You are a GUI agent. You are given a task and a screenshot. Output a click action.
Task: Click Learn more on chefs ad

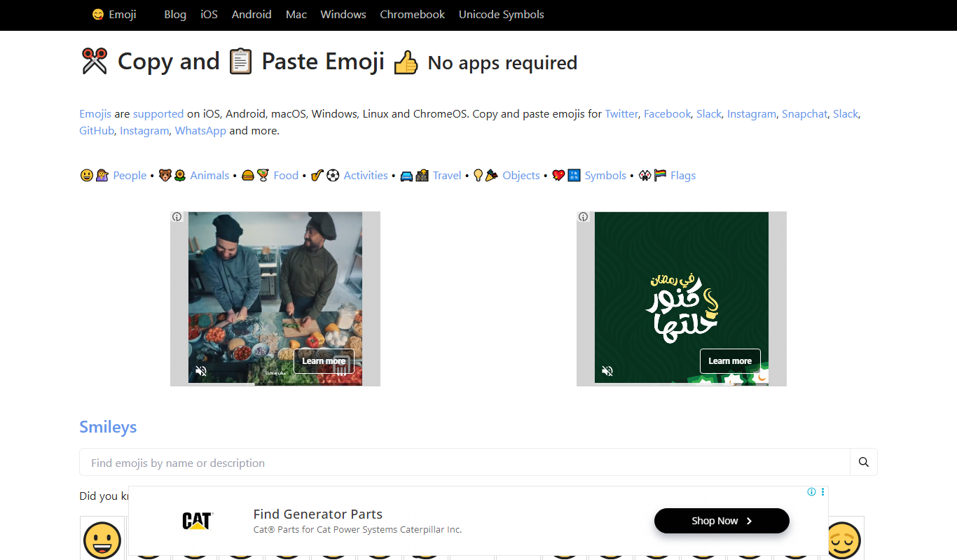coord(324,361)
